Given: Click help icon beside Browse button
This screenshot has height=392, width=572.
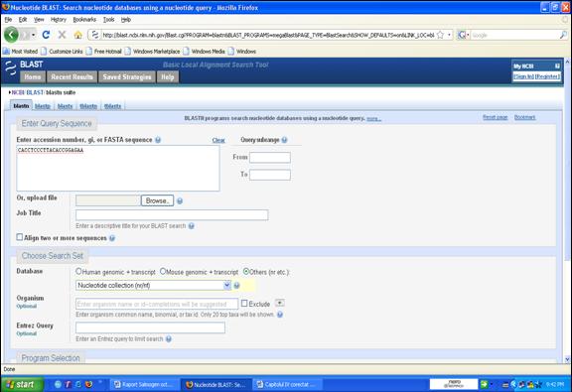Looking at the screenshot, I should pos(180,200).
